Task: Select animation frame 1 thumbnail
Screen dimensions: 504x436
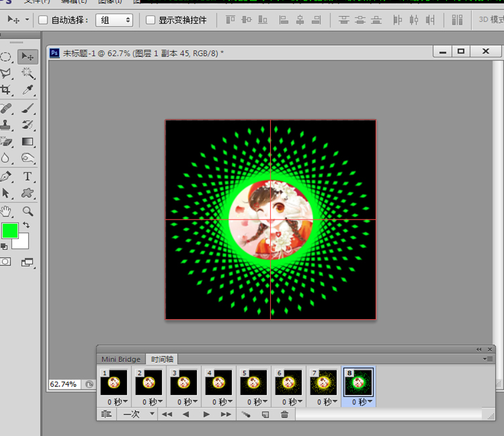Action: pos(114,382)
